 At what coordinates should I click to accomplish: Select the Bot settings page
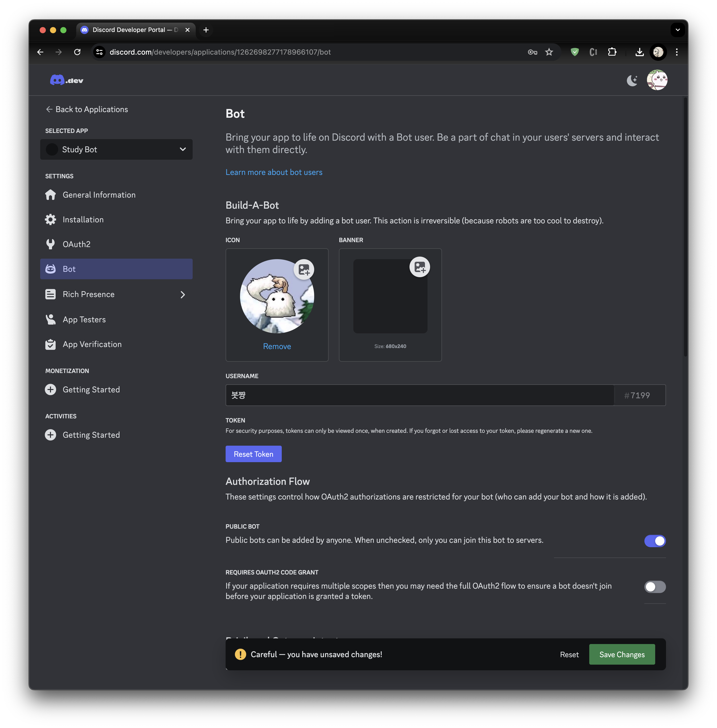tap(116, 269)
